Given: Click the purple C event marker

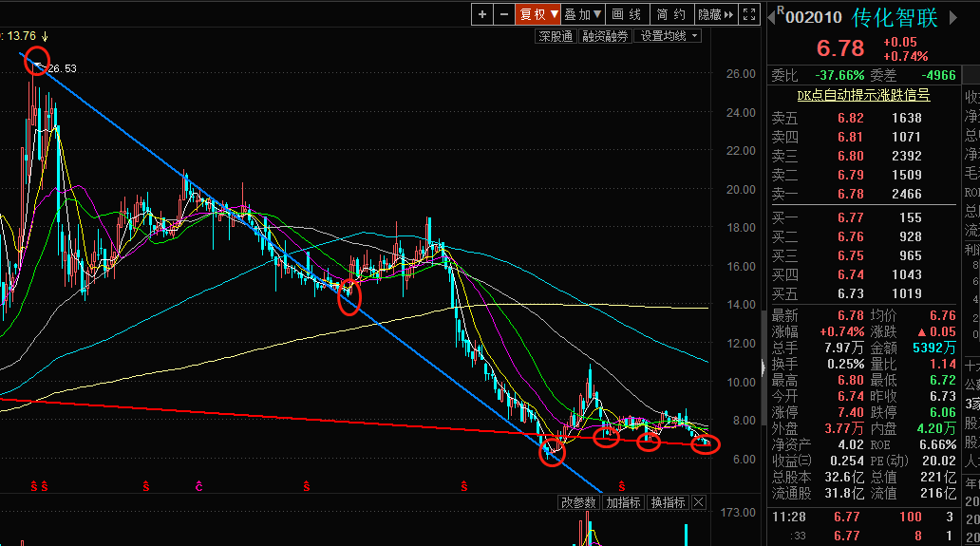Looking at the screenshot, I should (199, 486).
